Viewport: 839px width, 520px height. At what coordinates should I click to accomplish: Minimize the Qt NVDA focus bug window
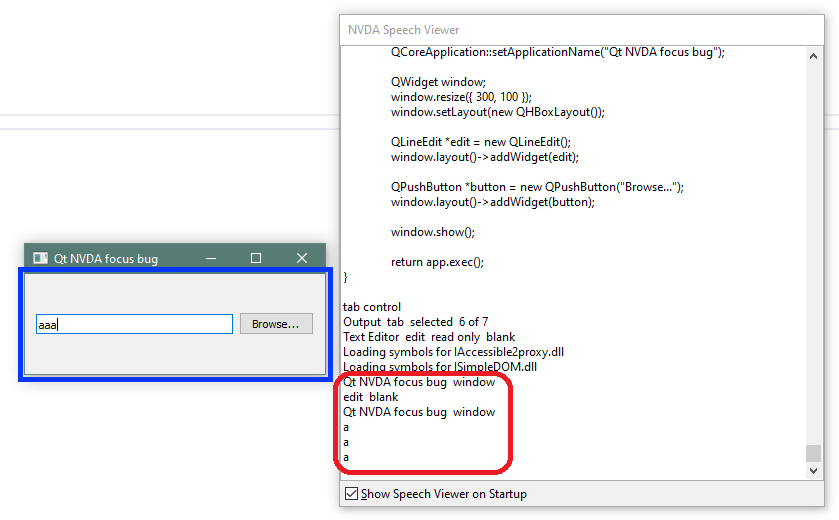[211, 258]
